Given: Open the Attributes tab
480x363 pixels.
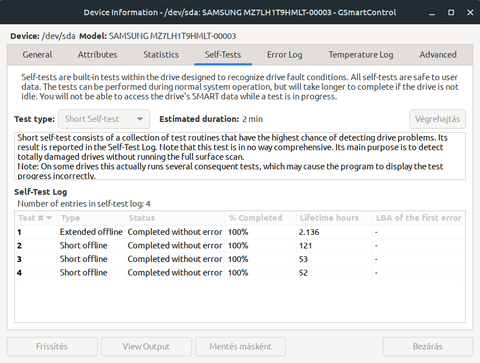Looking at the screenshot, I should click(97, 55).
